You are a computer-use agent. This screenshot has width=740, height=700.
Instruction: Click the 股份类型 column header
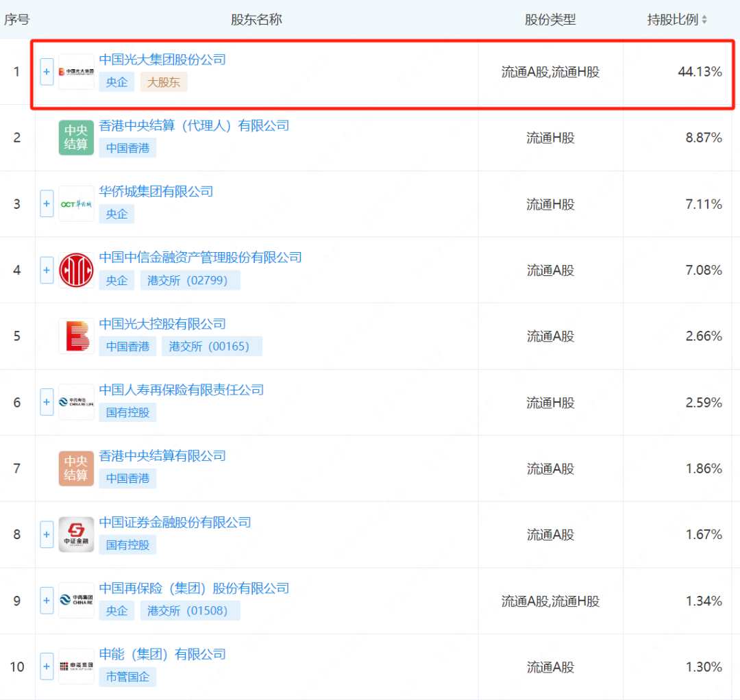tap(550, 19)
